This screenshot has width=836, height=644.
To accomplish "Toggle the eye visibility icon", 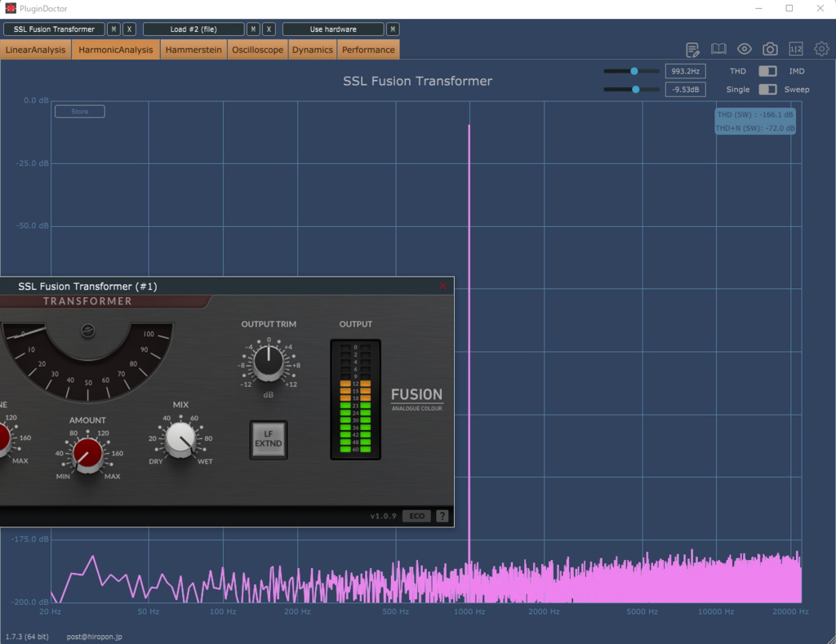I will point(745,49).
